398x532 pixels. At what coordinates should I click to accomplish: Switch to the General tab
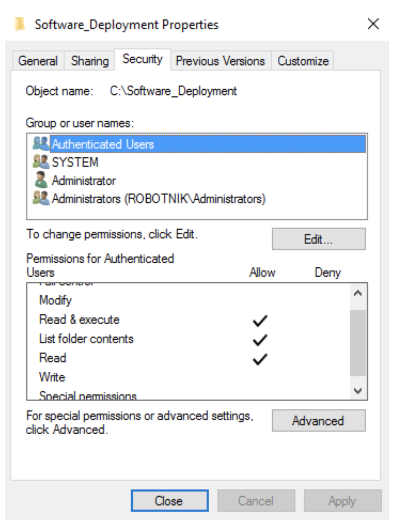click(x=38, y=61)
